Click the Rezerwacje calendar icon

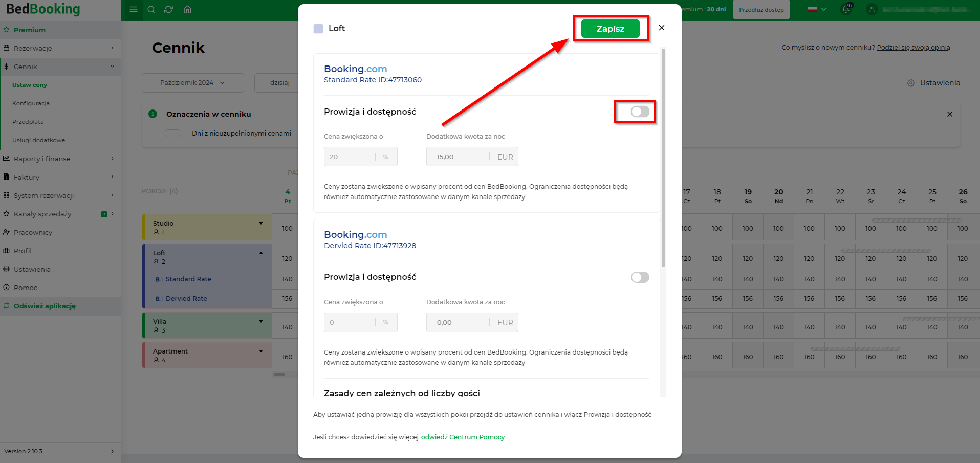tap(6, 48)
